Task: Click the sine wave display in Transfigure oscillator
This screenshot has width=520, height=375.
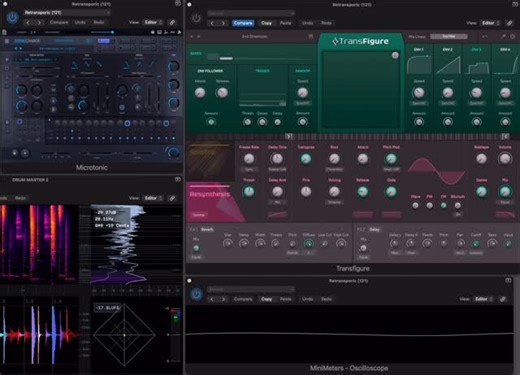Action: click(x=436, y=171)
